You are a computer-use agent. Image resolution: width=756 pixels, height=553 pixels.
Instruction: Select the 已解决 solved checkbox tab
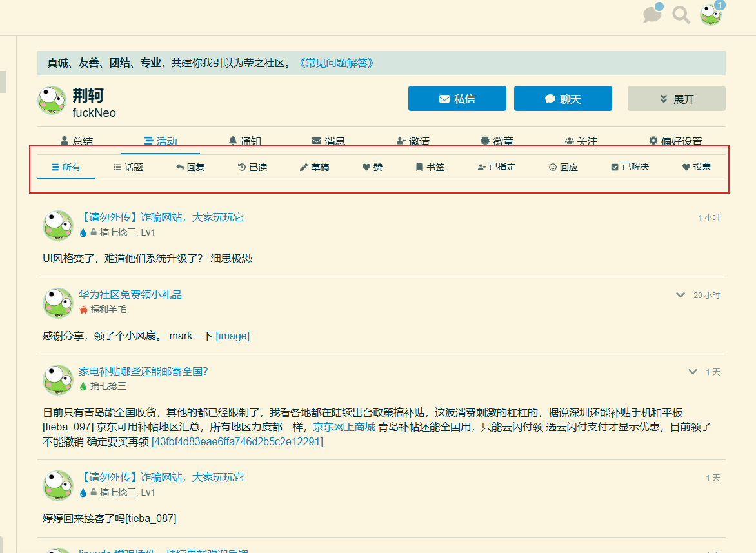click(x=630, y=167)
